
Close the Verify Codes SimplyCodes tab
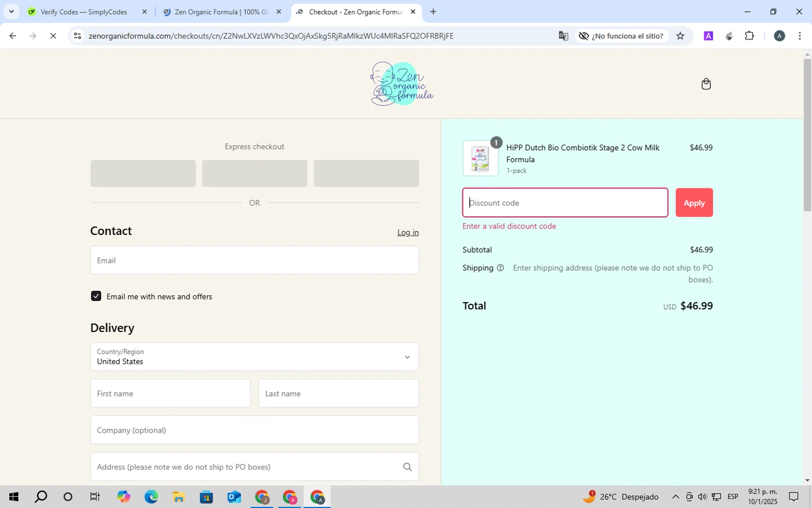click(x=145, y=11)
